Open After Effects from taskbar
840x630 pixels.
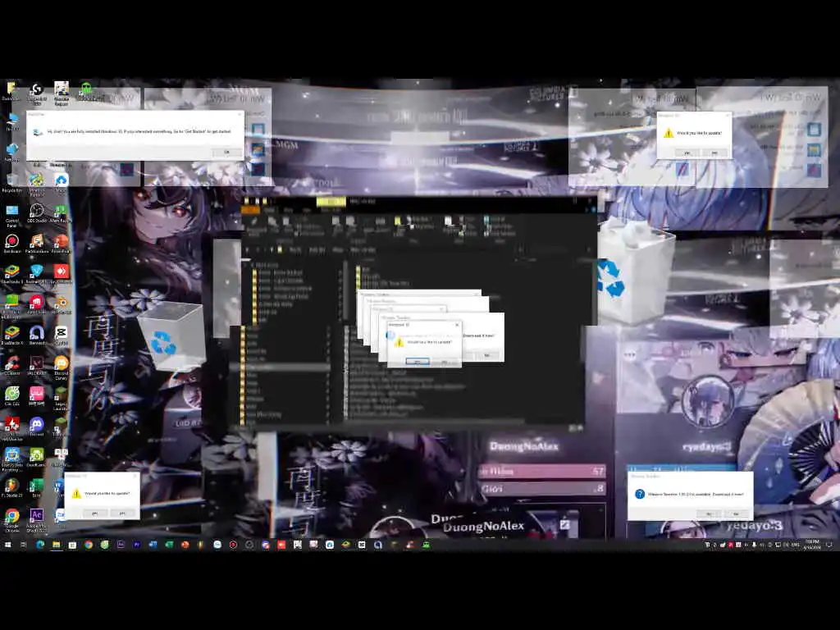tap(121, 545)
